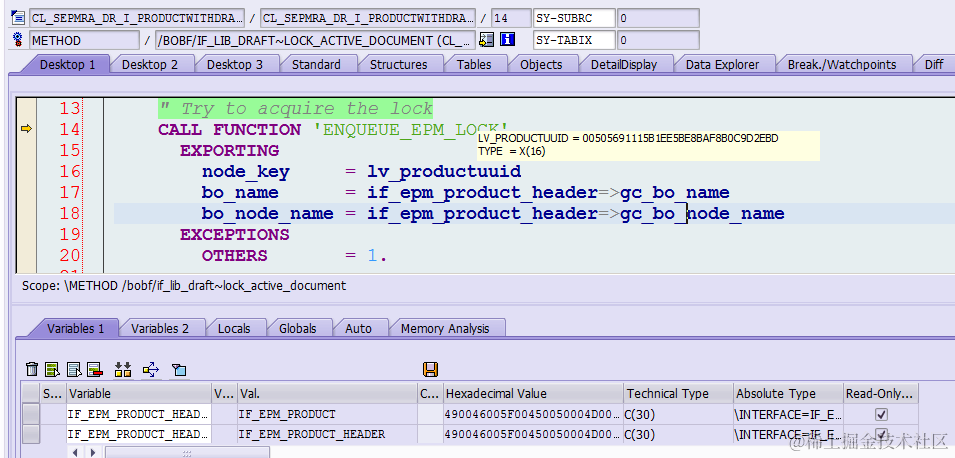
Task: Open the Standard tab
Action: tap(316, 64)
